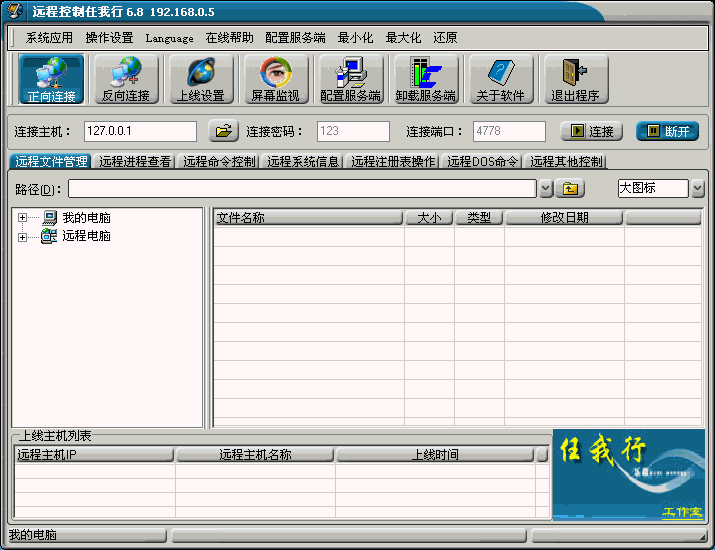This screenshot has width=715, height=550.
Task: Expand the 远程电脑 tree node
Action: point(22,237)
